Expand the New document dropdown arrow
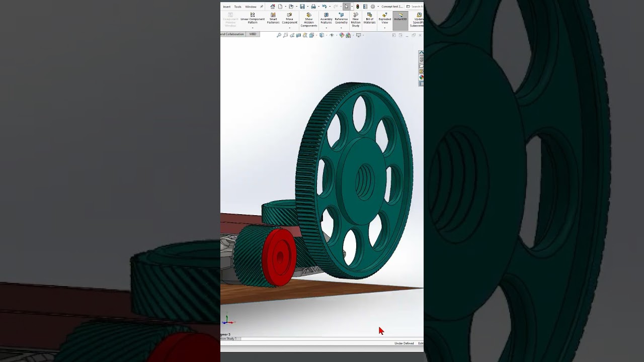 pos(285,7)
